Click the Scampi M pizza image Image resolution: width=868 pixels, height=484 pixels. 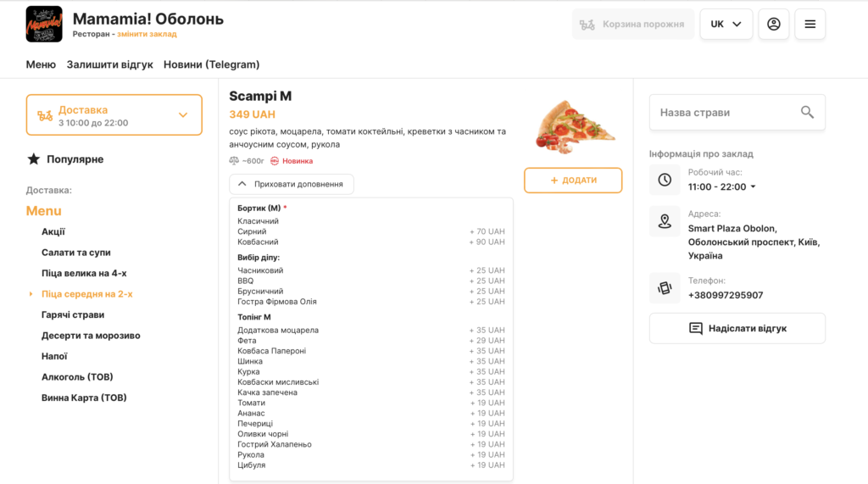click(x=574, y=127)
